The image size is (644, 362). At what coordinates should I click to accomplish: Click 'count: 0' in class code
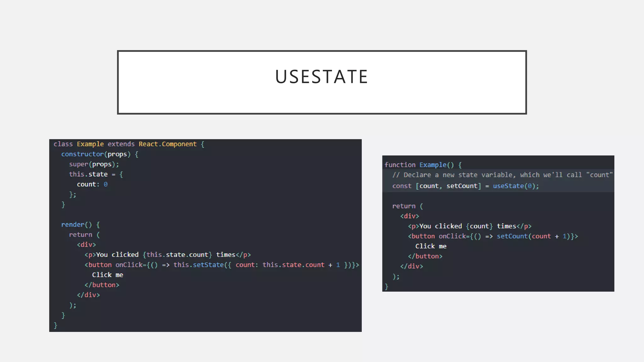pyautogui.click(x=92, y=184)
